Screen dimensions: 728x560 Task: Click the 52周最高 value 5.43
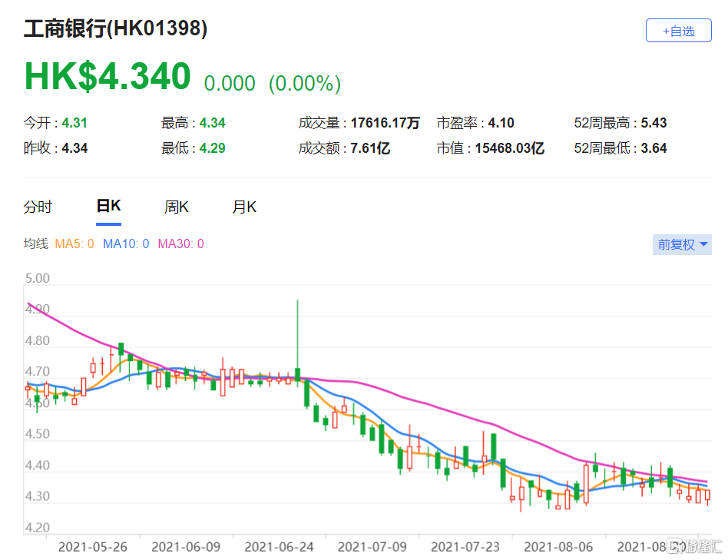coord(654,123)
